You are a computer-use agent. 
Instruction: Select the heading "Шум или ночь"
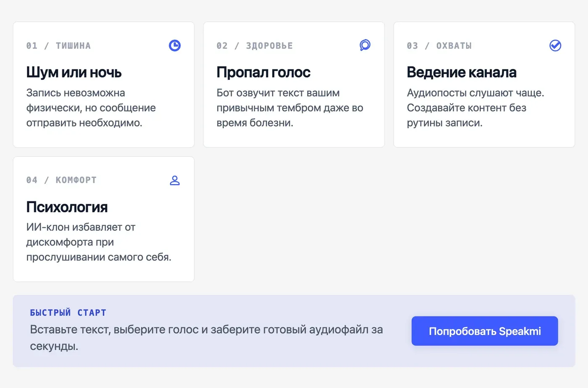click(x=74, y=72)
